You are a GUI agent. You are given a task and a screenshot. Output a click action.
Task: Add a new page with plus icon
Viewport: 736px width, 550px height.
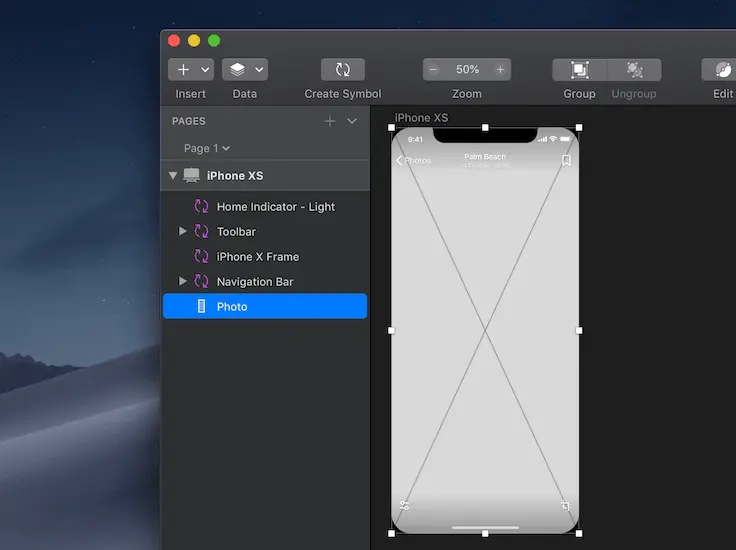pyautogui.click(x=330, y=121)
